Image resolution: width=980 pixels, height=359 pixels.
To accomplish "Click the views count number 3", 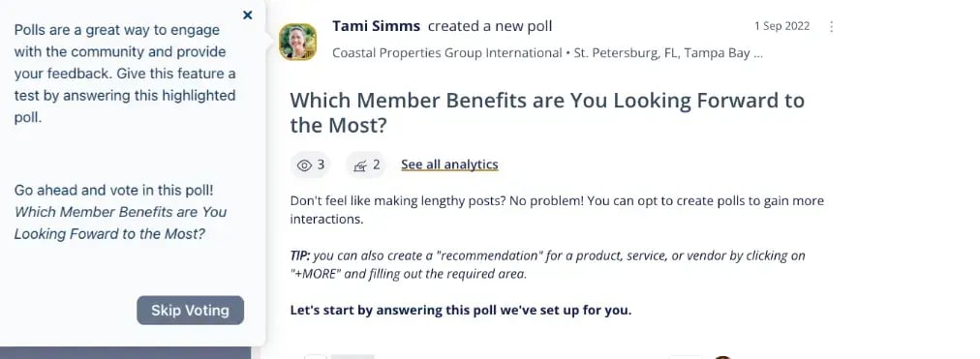I will (x=321, y=165).
